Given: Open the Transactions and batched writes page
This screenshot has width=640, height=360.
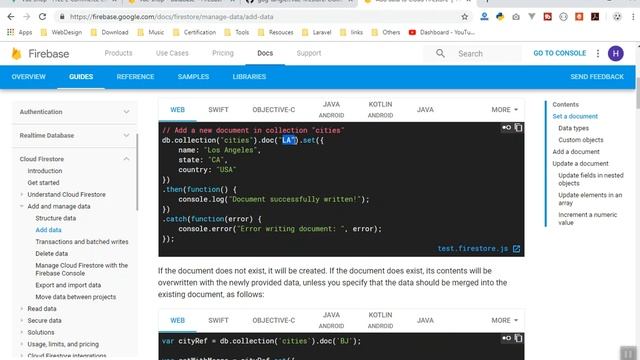Looking at the screenshot, I should 82,242.
